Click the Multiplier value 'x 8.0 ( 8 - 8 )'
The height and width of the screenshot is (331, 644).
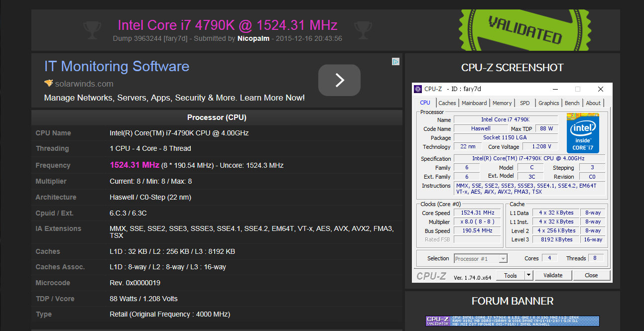tap(477, 221)
